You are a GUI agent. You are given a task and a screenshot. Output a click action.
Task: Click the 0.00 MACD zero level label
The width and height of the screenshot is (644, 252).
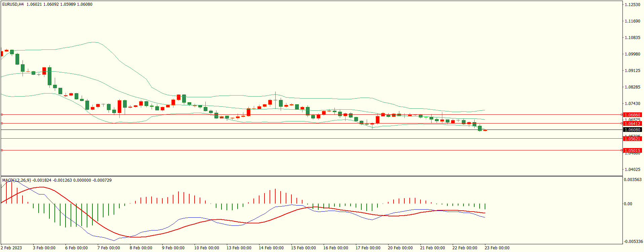click(628, 204)
